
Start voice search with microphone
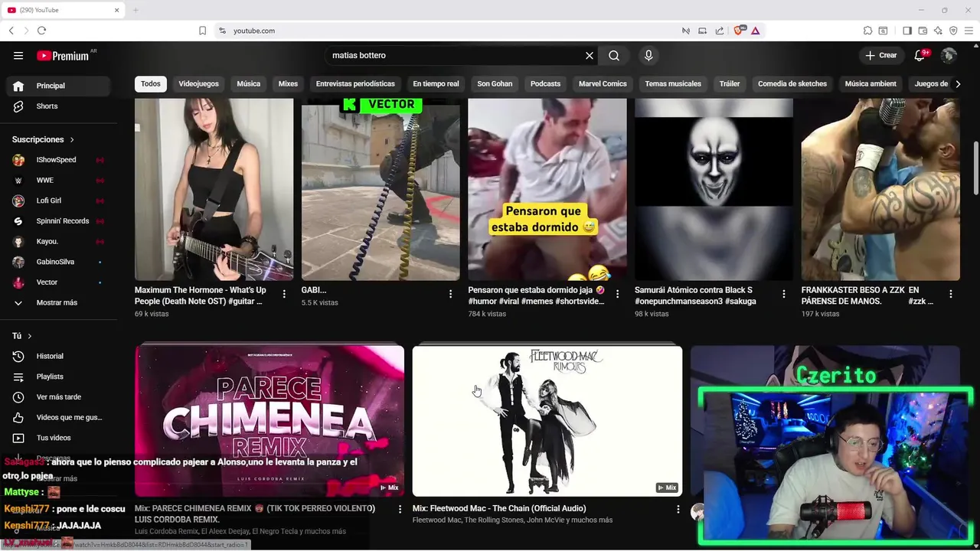tap(648, 55)
